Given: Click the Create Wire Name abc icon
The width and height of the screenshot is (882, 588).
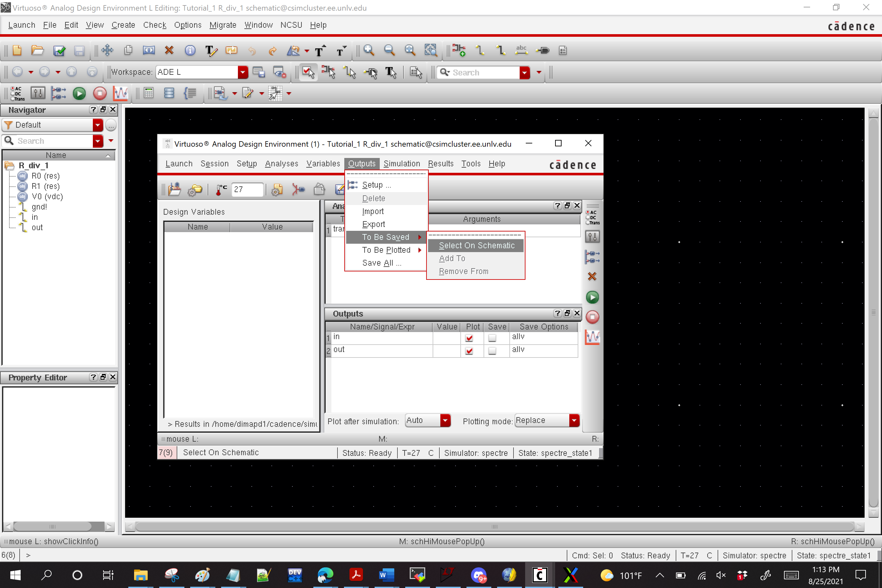Looking at the screenshot, I should point(521,51).
